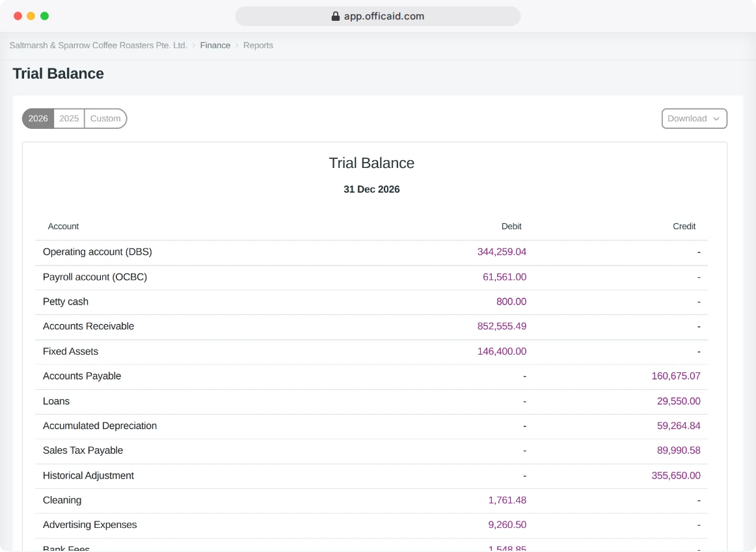The height and width of the screenshot is (552, 756).
Task: Click the green window zoom button
Action: 44,16
